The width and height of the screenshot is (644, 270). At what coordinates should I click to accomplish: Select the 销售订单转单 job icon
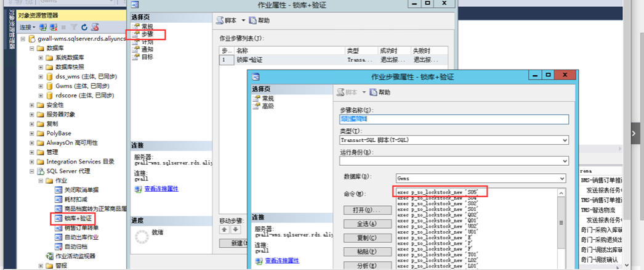pyautogui.click(x=58, y=227)
